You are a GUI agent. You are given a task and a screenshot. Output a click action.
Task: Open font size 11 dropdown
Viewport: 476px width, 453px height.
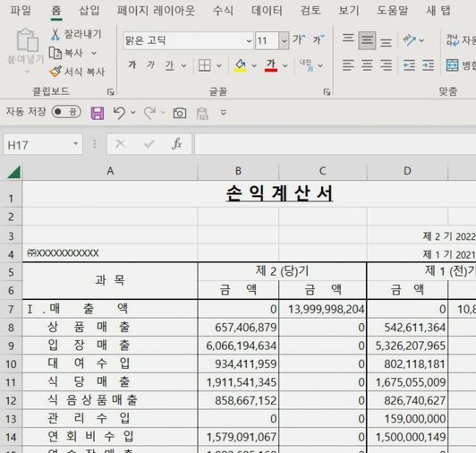[284, 40]
